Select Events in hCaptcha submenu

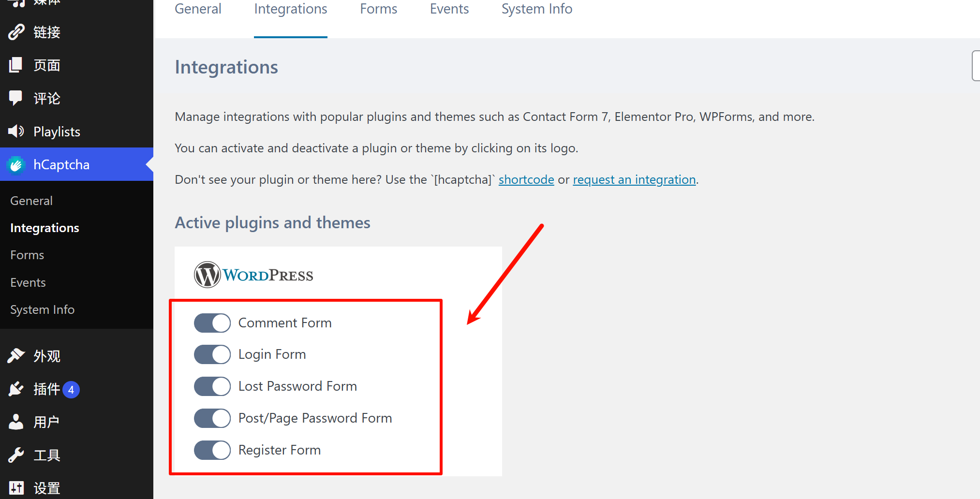click(x=28, y=282)
